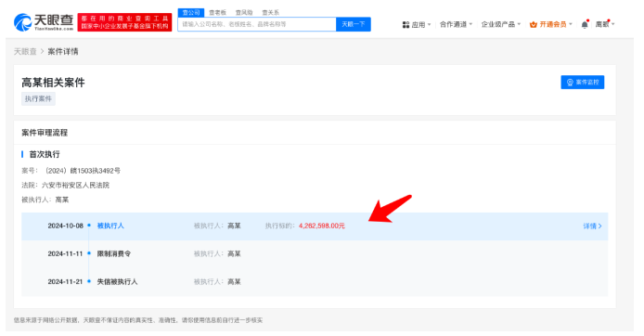Click court name 六安市裕安区人民法院
The width and height of the screenshot is (644, 336).
coord(75,186)
